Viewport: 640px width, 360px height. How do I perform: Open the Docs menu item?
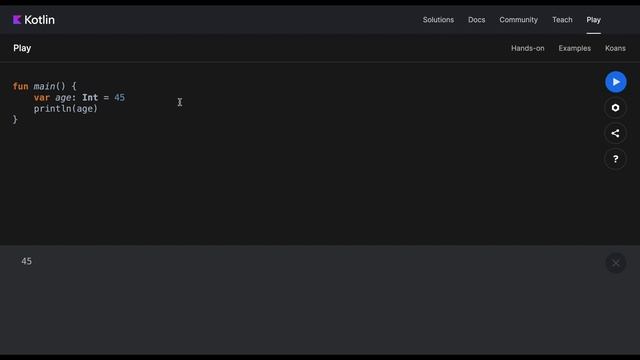(x=476, y=20)
